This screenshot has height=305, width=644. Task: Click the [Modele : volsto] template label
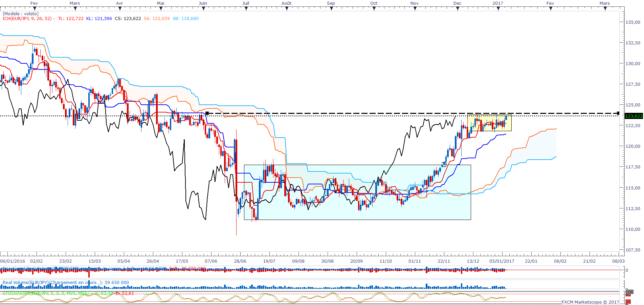(x=21, y=14)
